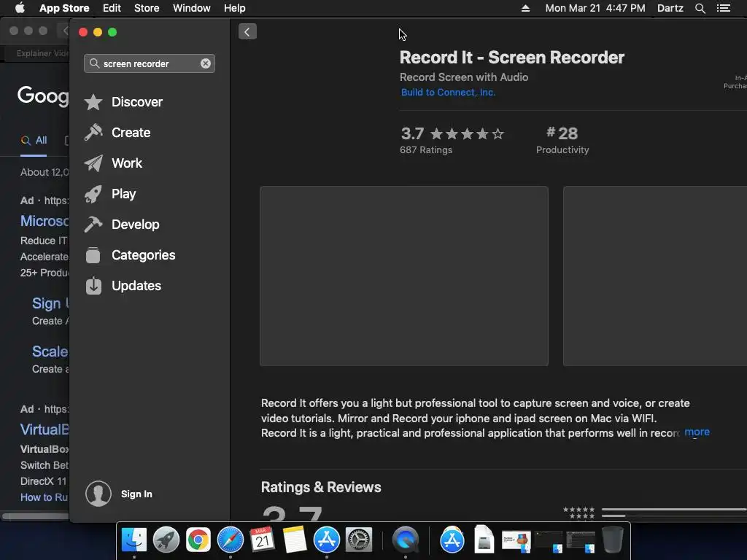Viewport: 747px width, 560px height.
Task: Click the search field magnifier icon
Action: (x=94, y=63)
